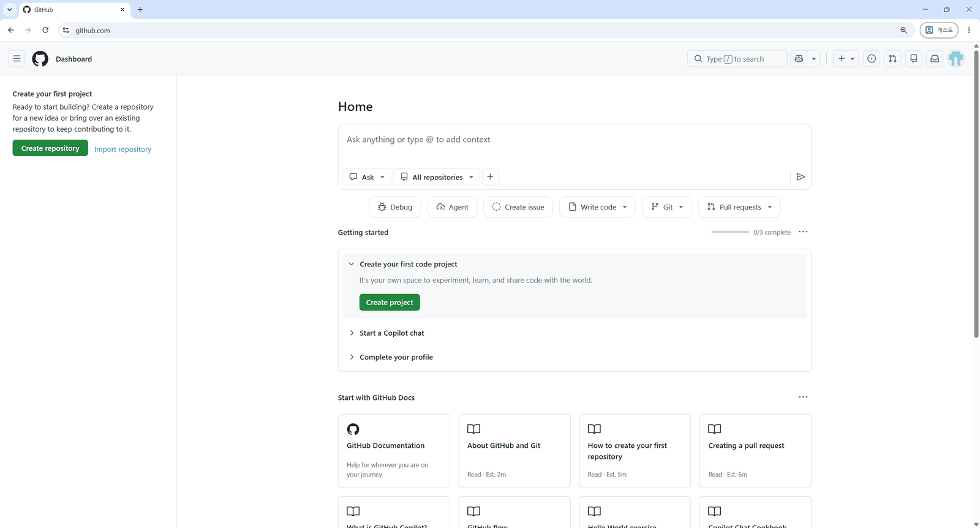Focus the Type / to search box
This screenshot has width=980, height=528.
coord(737,59)
